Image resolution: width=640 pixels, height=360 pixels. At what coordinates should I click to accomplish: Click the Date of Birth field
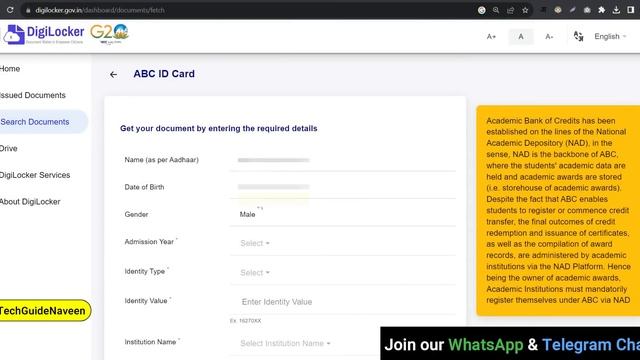click(343, 187)
